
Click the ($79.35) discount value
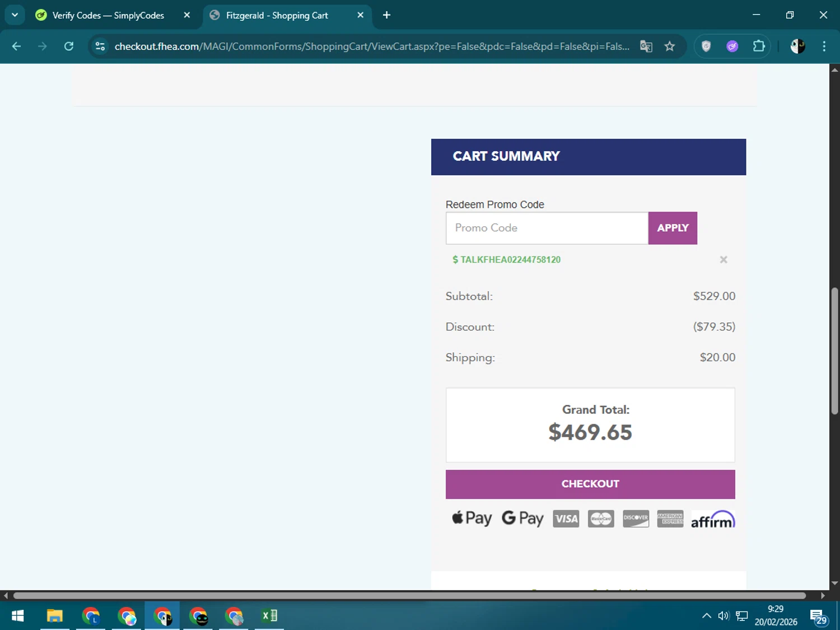coord(714,326)
